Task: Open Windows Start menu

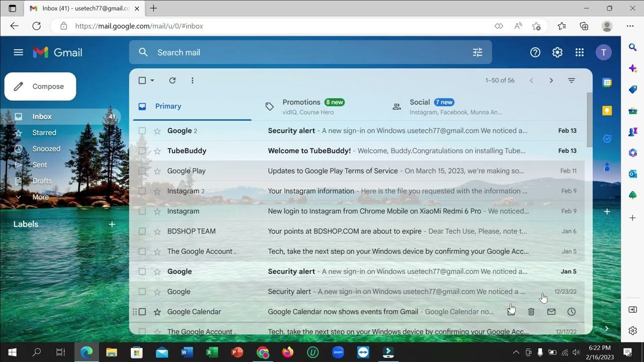Action: click(x=12, y=352)
